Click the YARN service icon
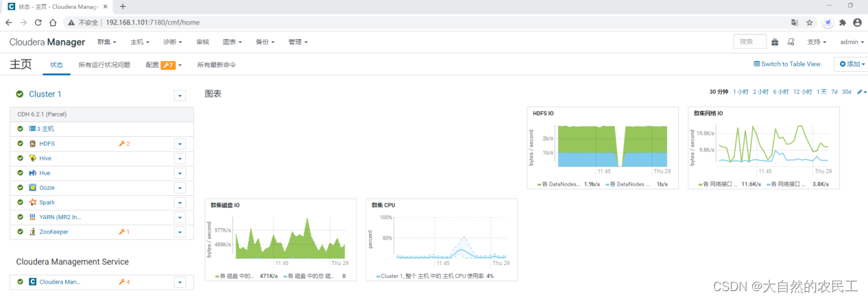Image resolution: width=868 pixels, height=300 pixels. (x=32, y=217)
